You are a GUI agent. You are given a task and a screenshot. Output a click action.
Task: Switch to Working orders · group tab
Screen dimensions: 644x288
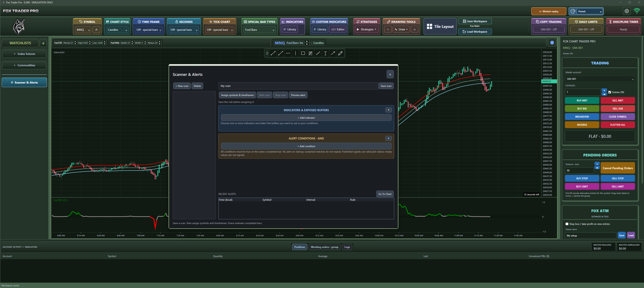click(x=325, y=247)
